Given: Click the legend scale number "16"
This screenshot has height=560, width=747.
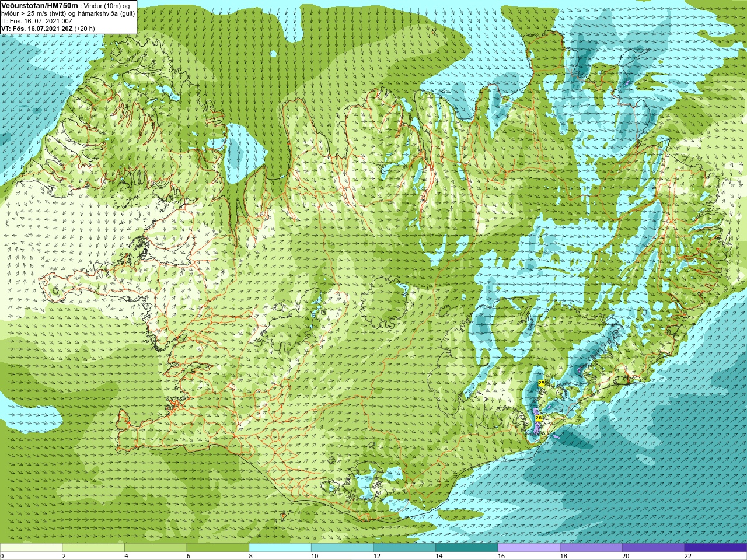Looking at the screenshot, I should [501, 556].
